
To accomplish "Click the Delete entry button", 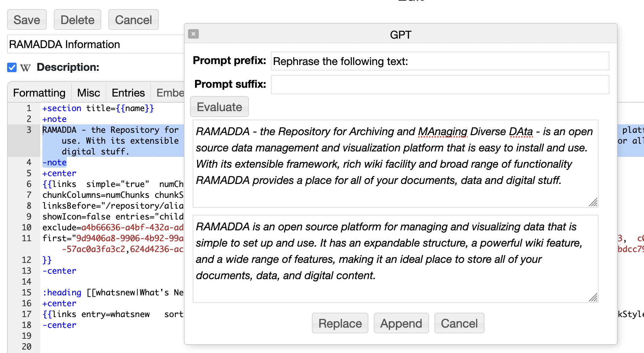I will pyautogui.click(x=77, y=20).
